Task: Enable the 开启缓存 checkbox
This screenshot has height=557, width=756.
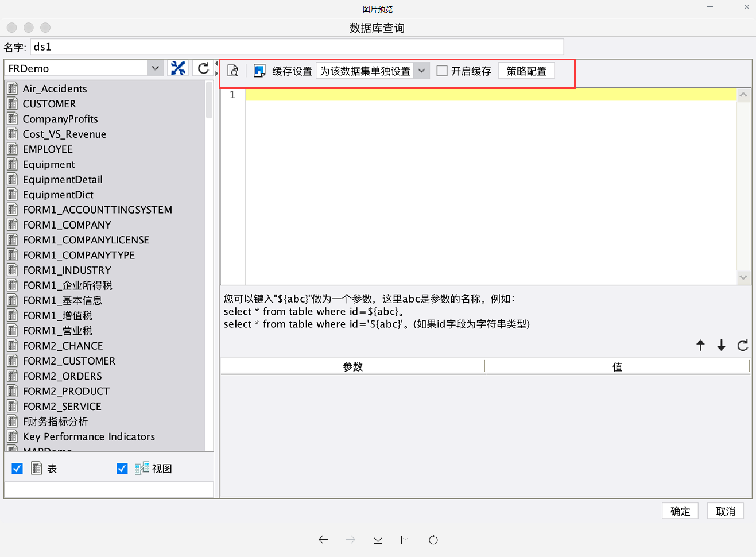Action: coord(442,71)
